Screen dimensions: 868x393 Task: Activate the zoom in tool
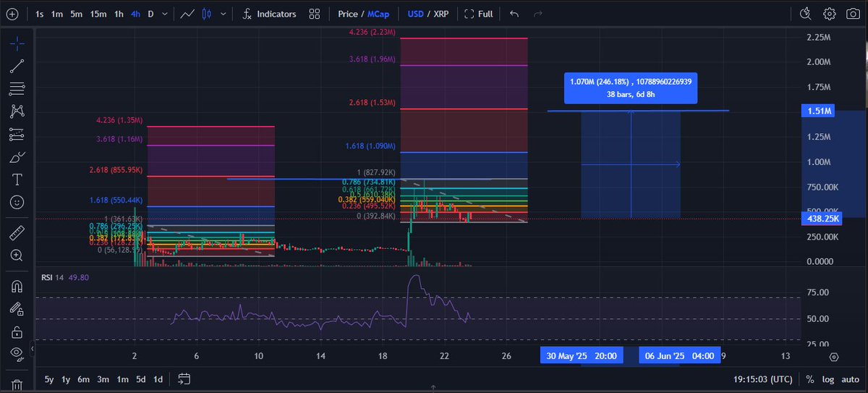tap(18, 255)
